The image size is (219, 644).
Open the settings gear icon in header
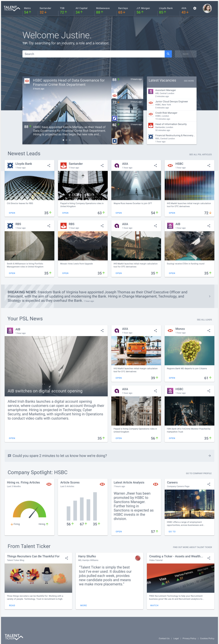[x=195, y=8]
